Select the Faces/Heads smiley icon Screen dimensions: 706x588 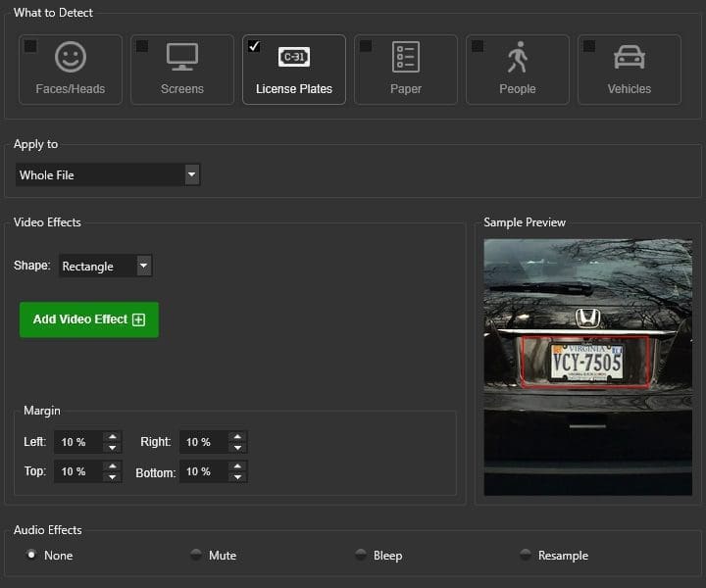point(71,57)
